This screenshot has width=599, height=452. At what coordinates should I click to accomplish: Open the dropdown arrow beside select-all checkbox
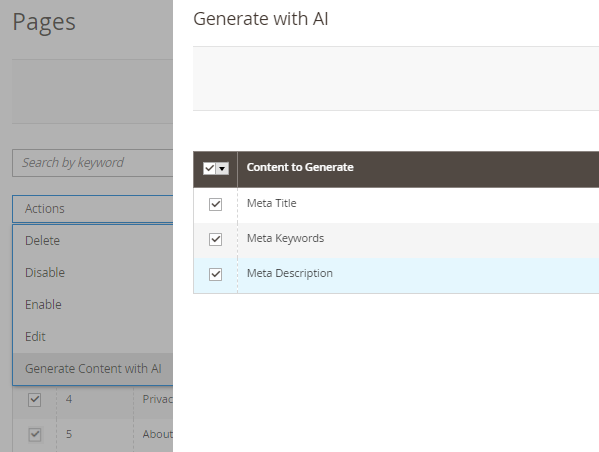pyautogui.click(x=222, y=168)
